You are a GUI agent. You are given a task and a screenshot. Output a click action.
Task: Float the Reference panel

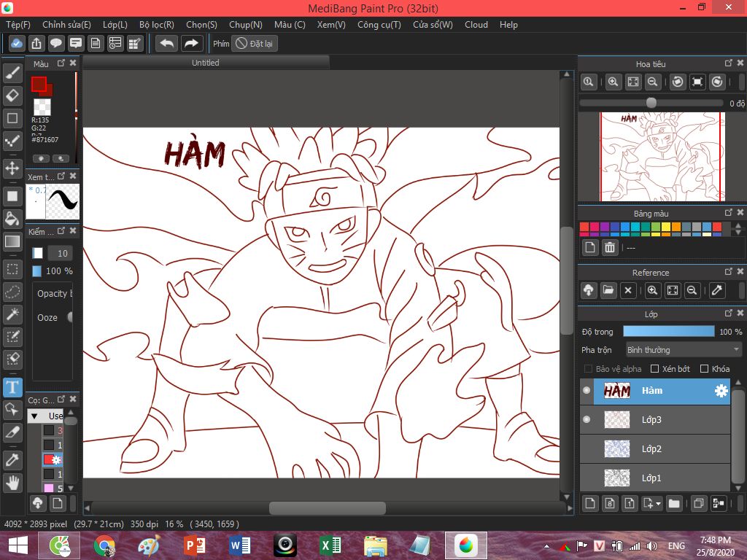click(x=728, y=271)
